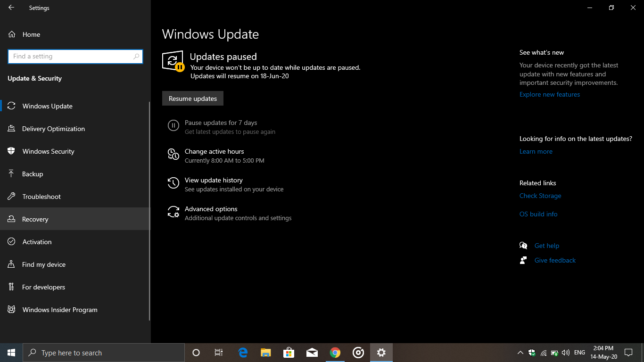Click the Windows Insider Program cat icon
The height and width of the screenshot is (362, 644).
(x=12, y=310)
